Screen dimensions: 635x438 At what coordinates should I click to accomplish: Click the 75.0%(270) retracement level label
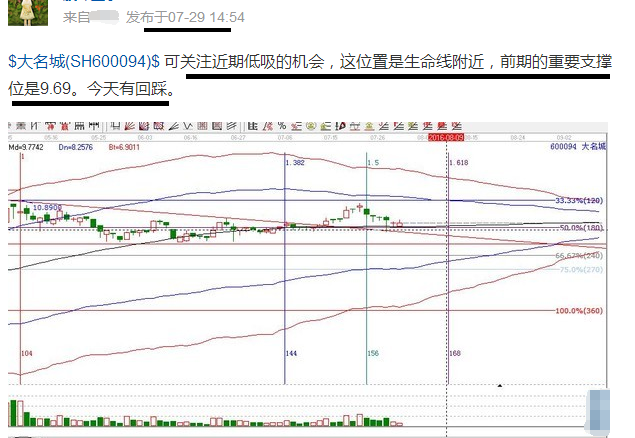click(582, 269)
